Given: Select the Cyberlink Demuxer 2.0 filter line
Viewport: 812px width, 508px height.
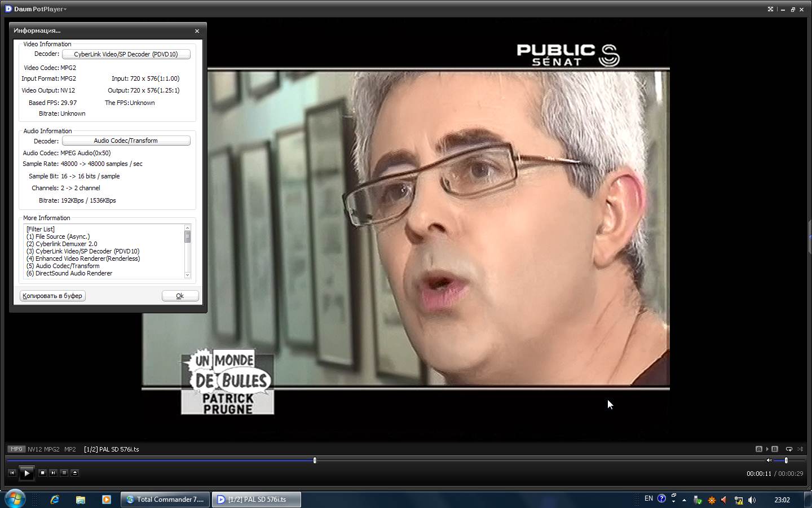Looking at the screenshot, I should [x=62, y=244].
